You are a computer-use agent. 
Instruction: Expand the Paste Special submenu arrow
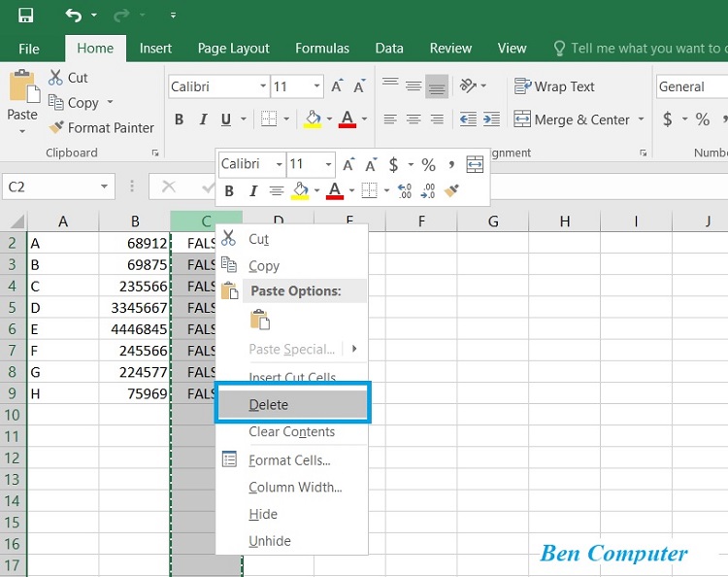pos(354,349)
